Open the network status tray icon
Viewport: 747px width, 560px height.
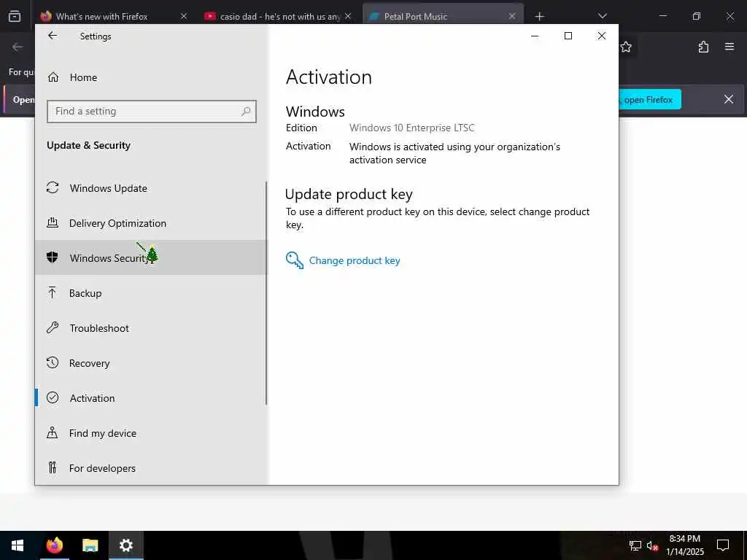(635, 545)
